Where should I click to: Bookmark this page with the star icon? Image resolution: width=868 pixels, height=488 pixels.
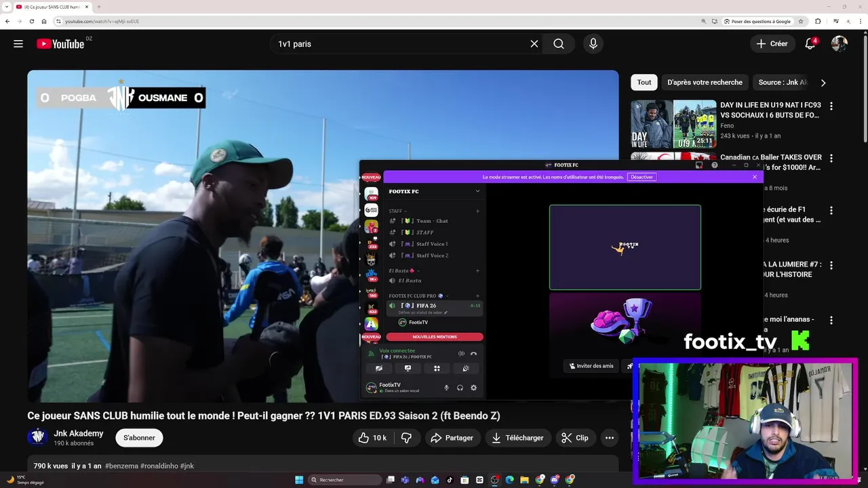(x=801, y=21)
